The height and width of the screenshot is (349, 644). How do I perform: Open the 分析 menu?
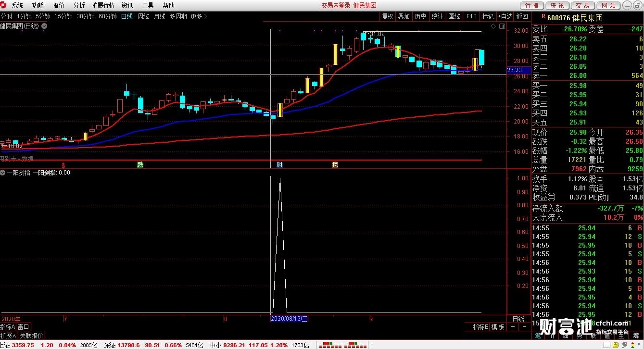point(79,5)
